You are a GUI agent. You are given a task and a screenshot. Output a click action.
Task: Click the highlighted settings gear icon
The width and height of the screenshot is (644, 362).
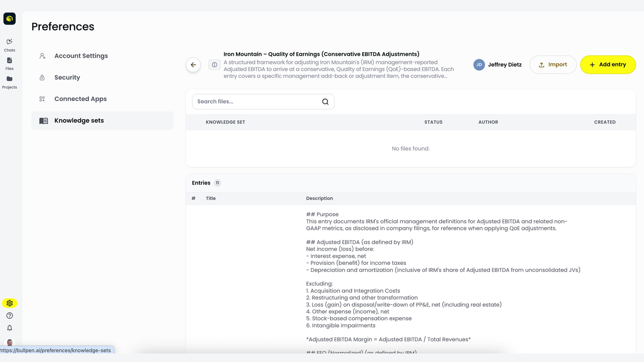pos(10,303)
